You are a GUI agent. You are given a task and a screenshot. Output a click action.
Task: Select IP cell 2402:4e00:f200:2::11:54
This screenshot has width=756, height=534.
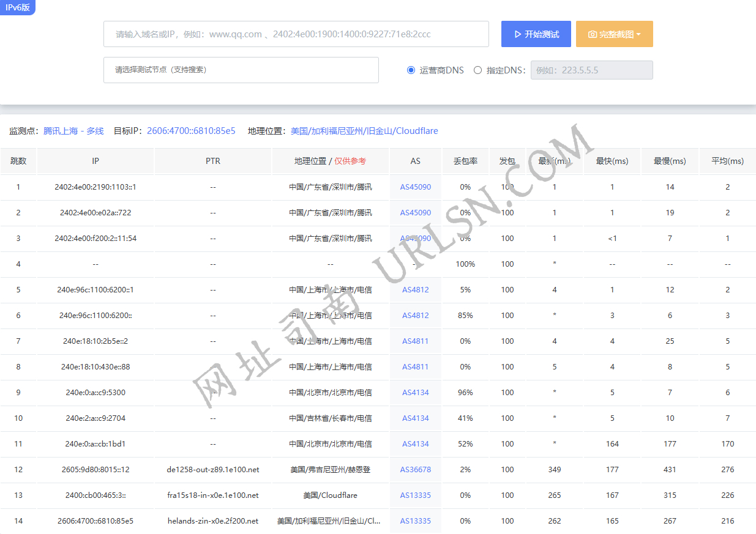pos(95,239)
